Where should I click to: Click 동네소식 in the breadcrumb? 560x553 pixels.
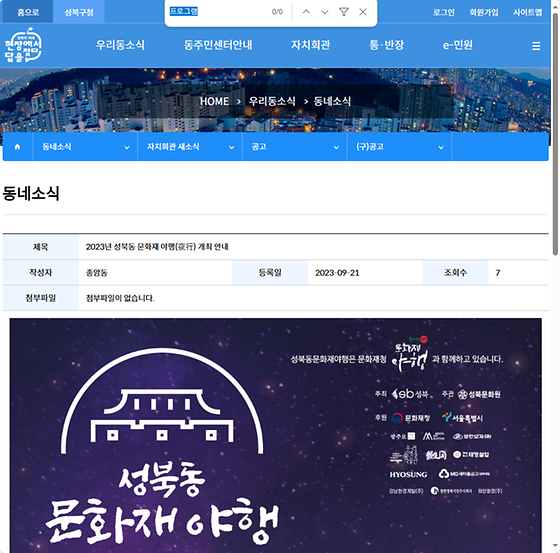coord(332,101)
